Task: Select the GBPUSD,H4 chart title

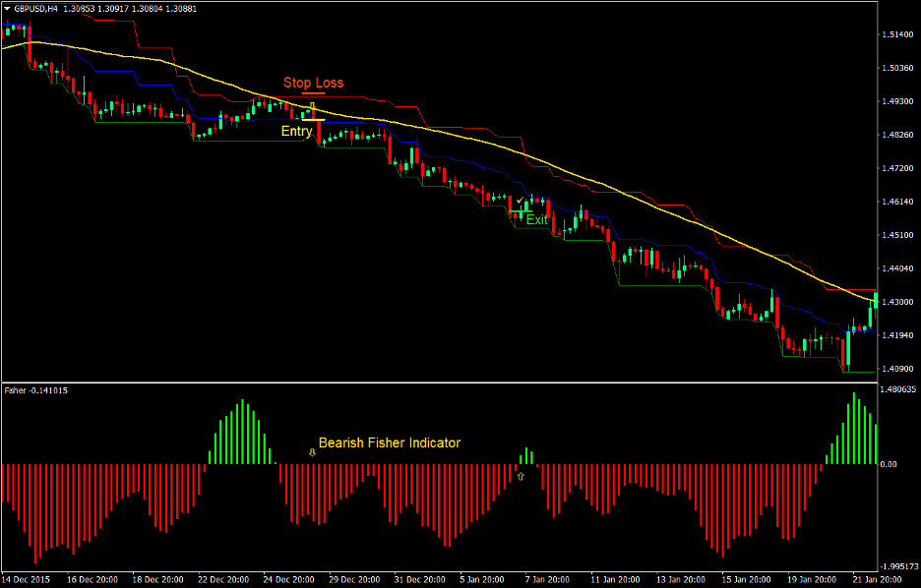Action: (x=37, y=10)
